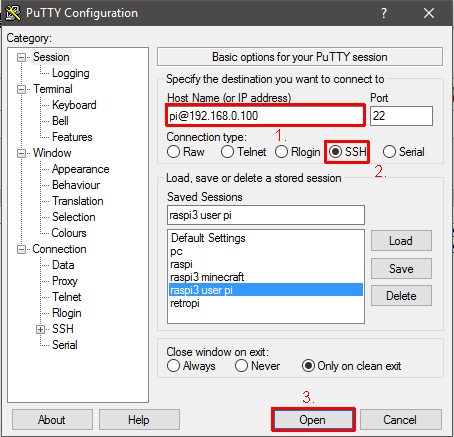Open the SSH category in tree

63,329
